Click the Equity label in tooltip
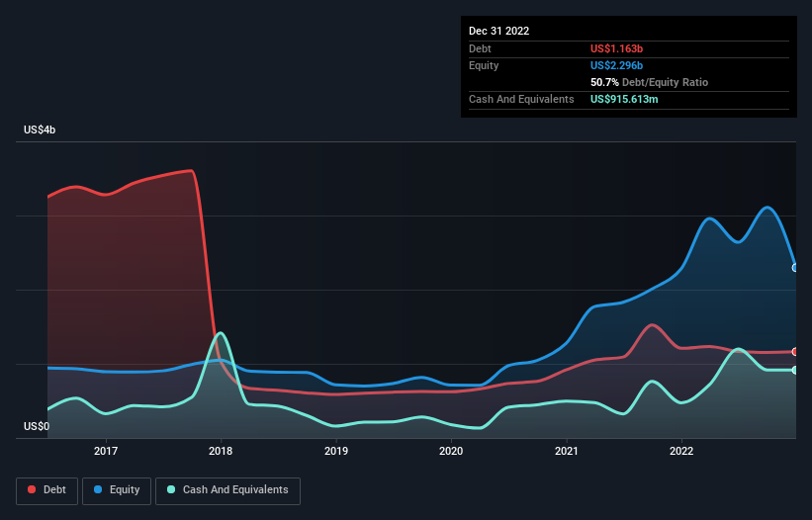This screenshot has width=812, height=520. 484,65
